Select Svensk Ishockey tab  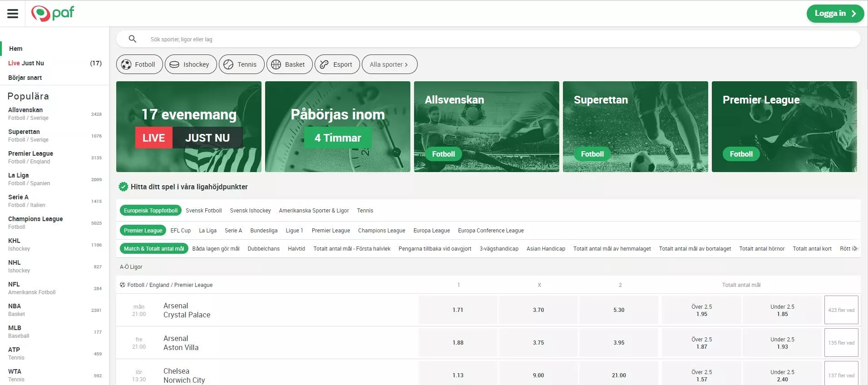coord(250,211)
